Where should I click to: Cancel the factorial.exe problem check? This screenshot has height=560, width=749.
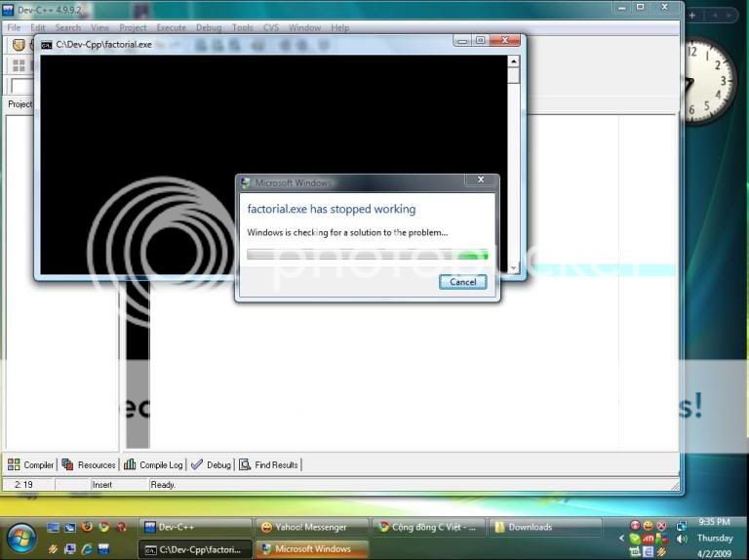coord(463,282)
